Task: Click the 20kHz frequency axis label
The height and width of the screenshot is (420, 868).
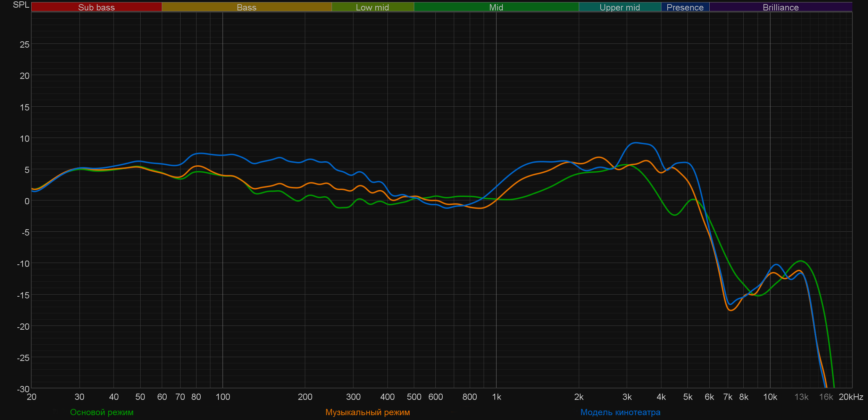Action: click(851, 397)
